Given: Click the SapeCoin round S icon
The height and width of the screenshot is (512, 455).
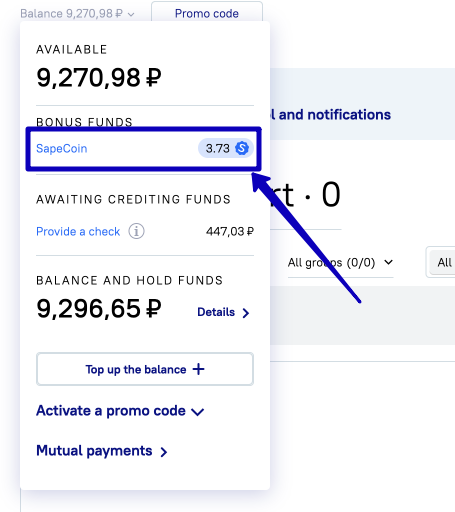Looking at the screenshot, I should coord(242,148).
